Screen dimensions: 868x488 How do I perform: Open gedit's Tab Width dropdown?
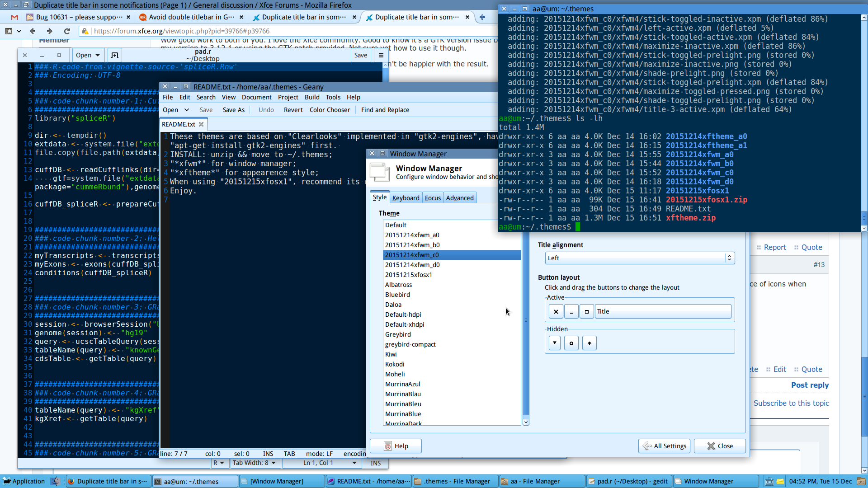[x=254, y=463]
